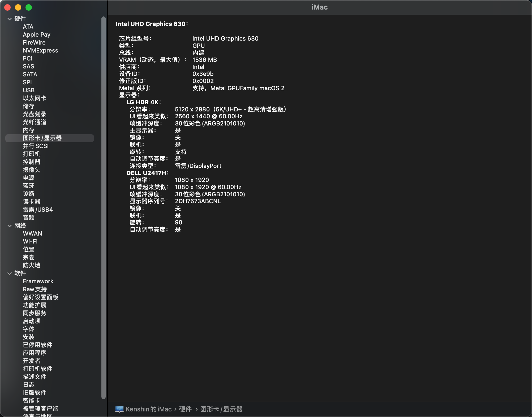532x417 pixels.
Task: Select 雷雳/USB4 in sidebar
Action: [x=38, y=210]
